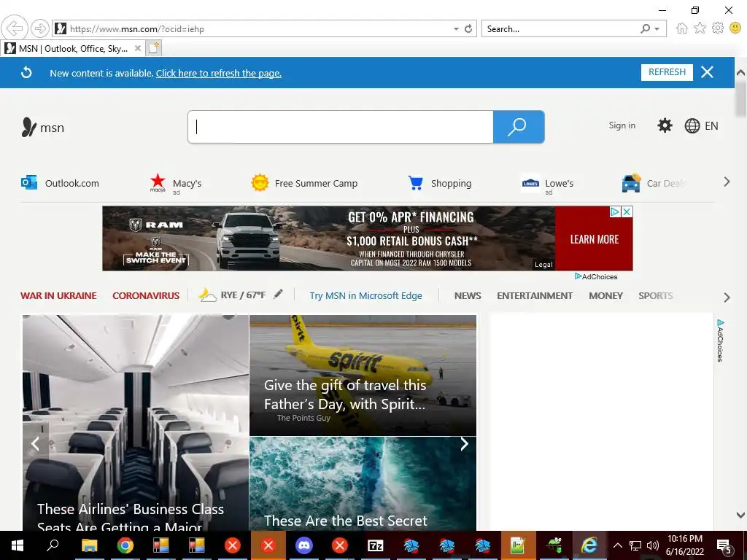Expand address bar autocomplete dropdown arrow
This screenshot has width=747, height=560.
pyautogui.click(x=456, y=29)
